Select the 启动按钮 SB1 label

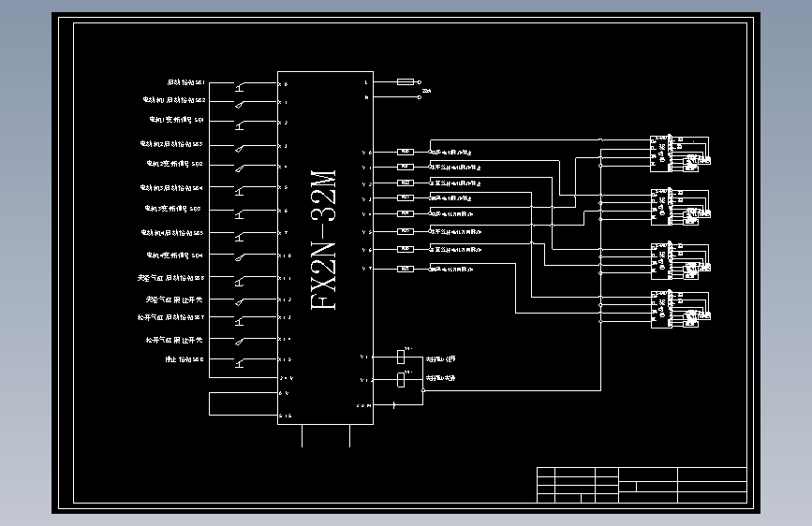(x=186, y=82)
